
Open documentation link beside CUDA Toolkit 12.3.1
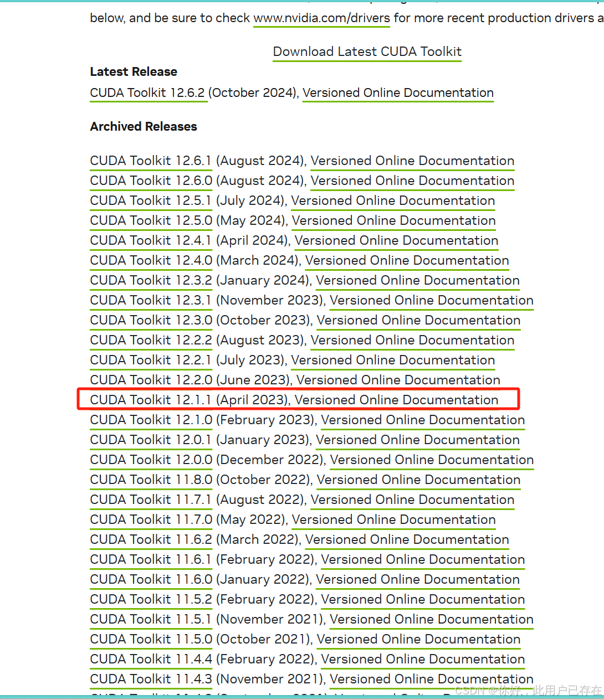tap(432, 300)
